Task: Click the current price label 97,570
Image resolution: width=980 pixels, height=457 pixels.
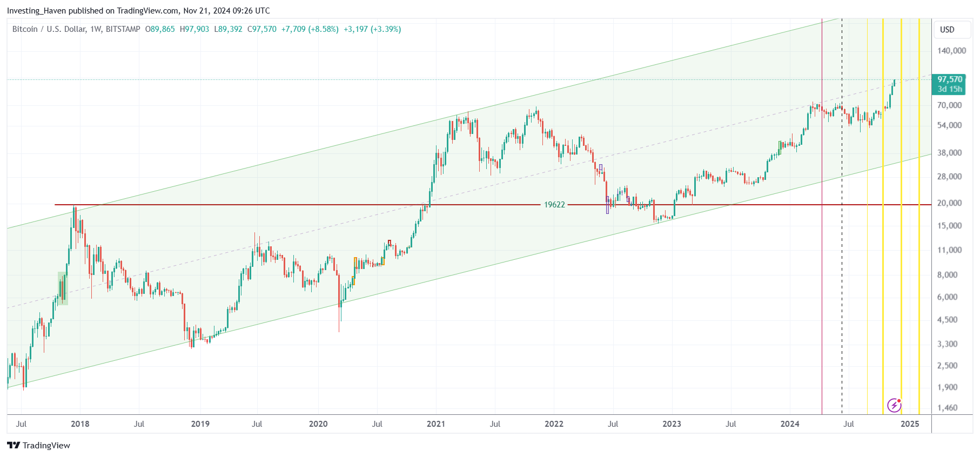Action: click(x=950, y=79)
